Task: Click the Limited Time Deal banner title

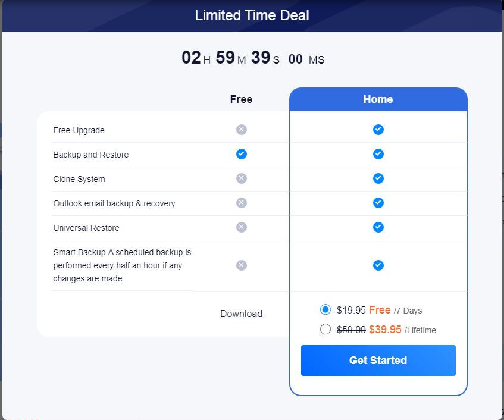Action: click(252, 15)
